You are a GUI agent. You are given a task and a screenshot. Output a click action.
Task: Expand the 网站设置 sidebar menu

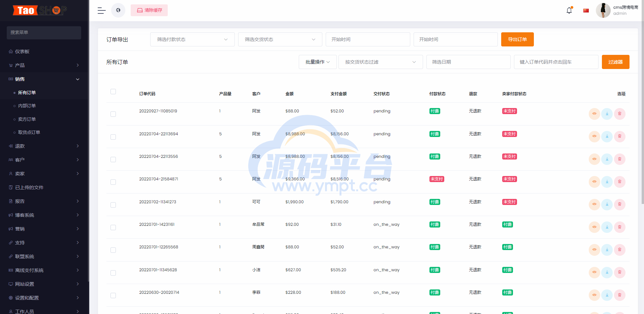44,284
